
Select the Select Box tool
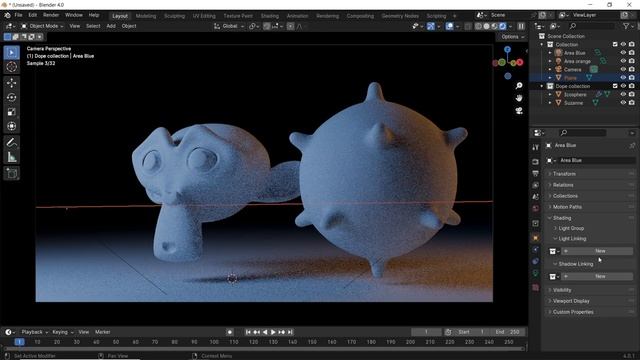tap(11, 53)
